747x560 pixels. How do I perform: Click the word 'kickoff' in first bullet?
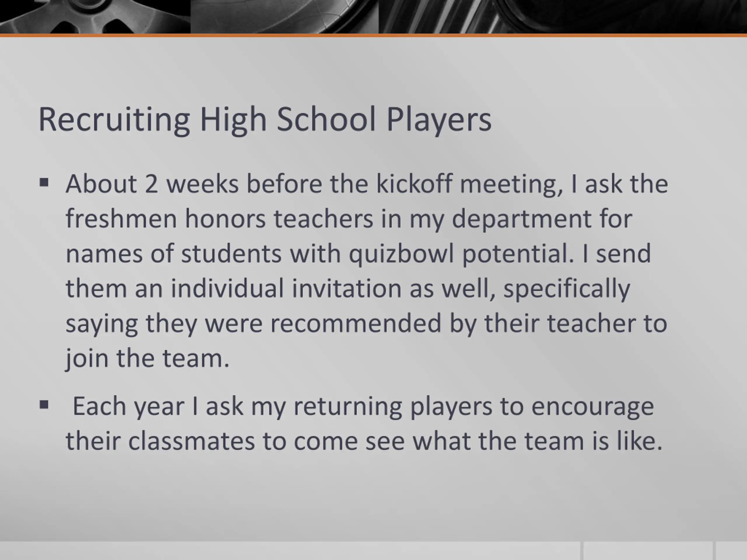(x=414, y=184)
